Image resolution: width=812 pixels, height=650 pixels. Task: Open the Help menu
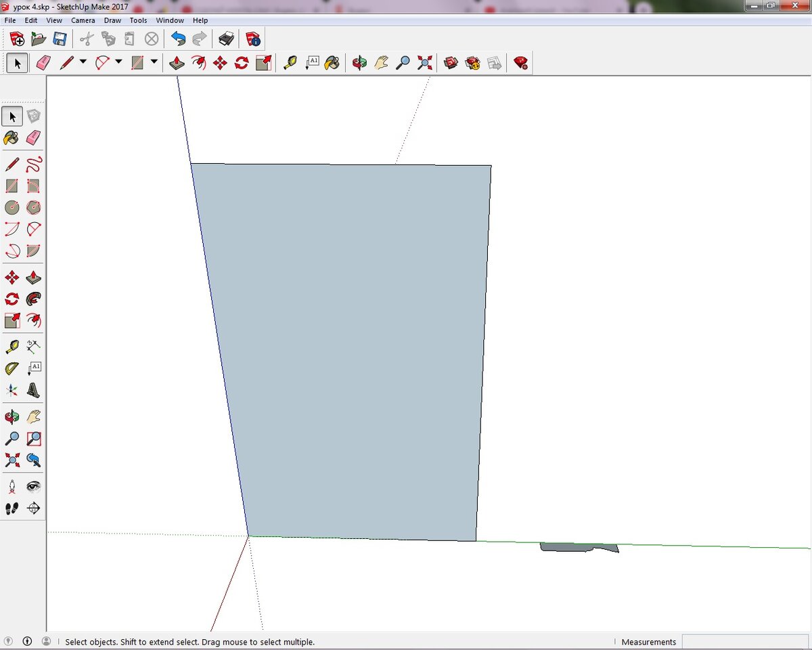pyautogui.click(x=200, y=20)
